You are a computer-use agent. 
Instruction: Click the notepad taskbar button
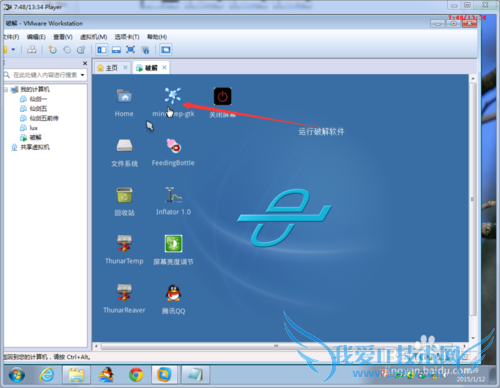196,375
